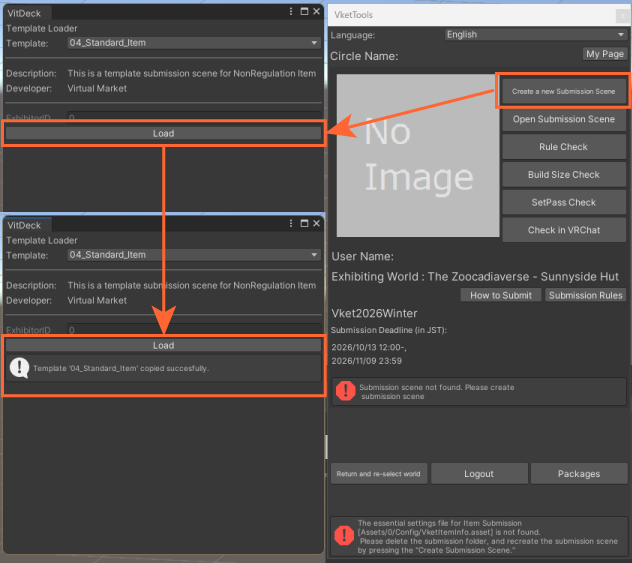Viewport: 632px width, 563px height.
Task: Click ExhibitorID field in lower VitDeck window
Action: pyautogui.click(x=194, y=330)
